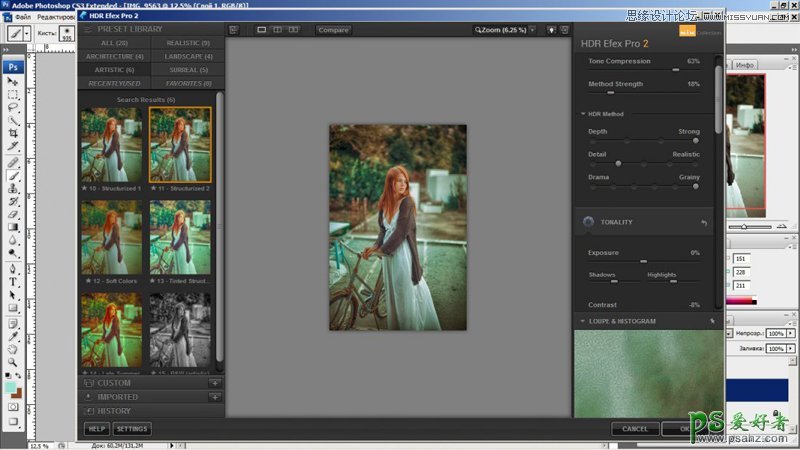Filter presets by Landscape category
Viewport: 800px width, 450px height.
pos(188,56)
